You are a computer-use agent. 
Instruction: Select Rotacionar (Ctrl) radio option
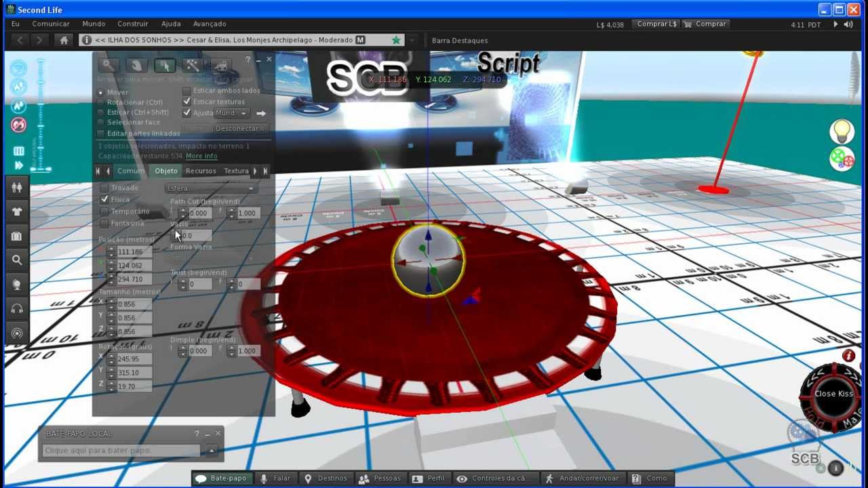101,102
